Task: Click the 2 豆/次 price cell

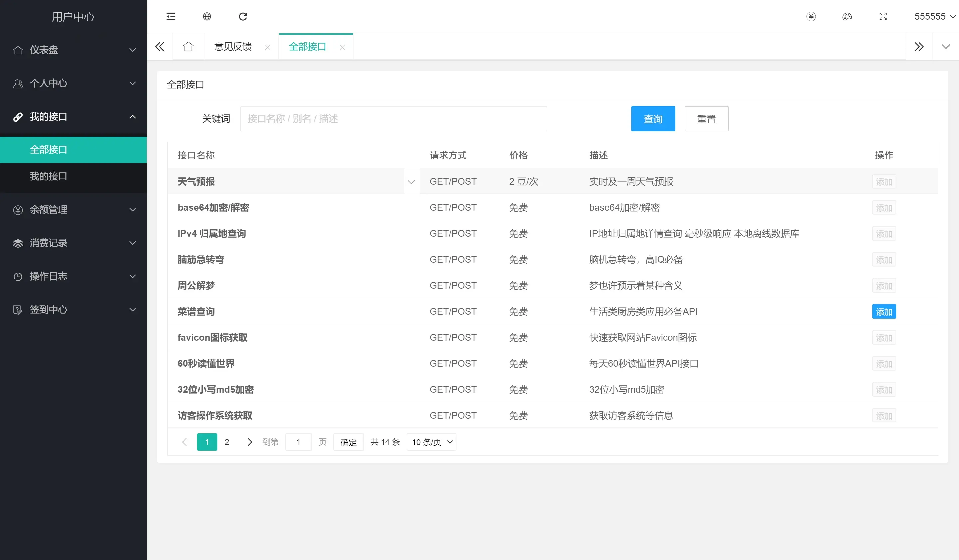Action: point(524,182)
